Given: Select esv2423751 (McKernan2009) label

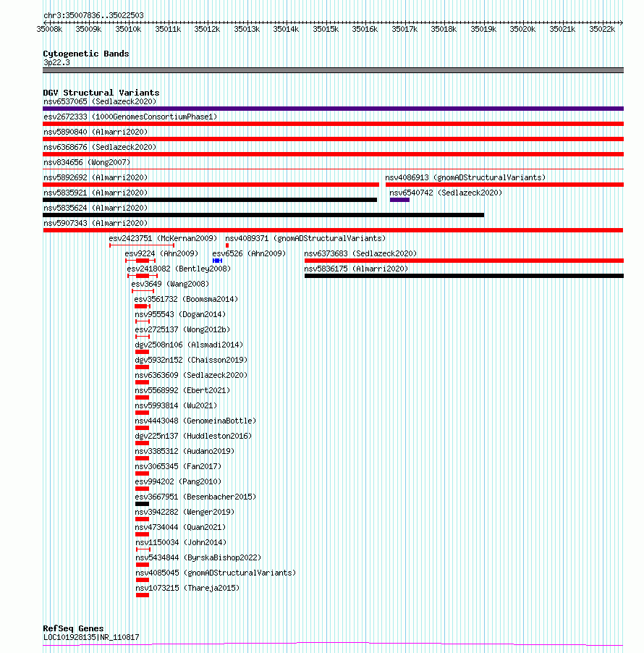Looking at the screenshot, I should (x=164, y=239).
